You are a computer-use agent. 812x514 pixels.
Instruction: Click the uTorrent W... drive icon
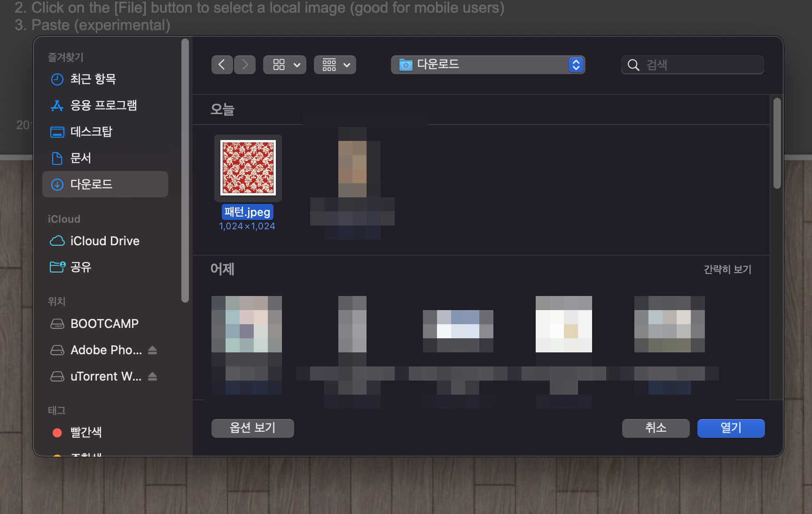pos(57,376)
